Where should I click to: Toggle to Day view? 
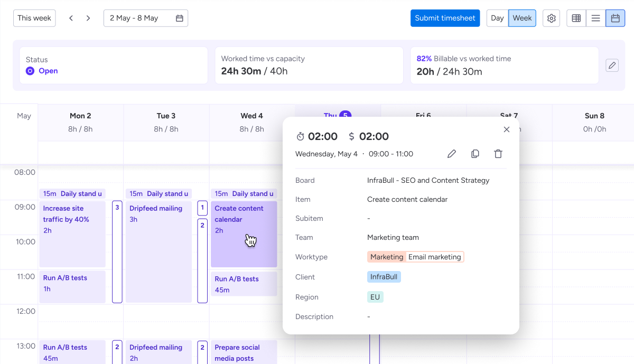click(x=497, y=18)
